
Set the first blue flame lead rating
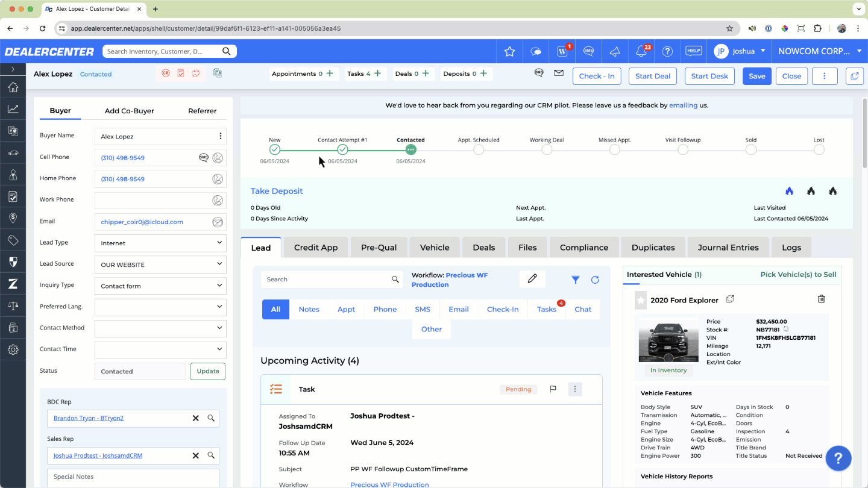(x=790, y=191)
